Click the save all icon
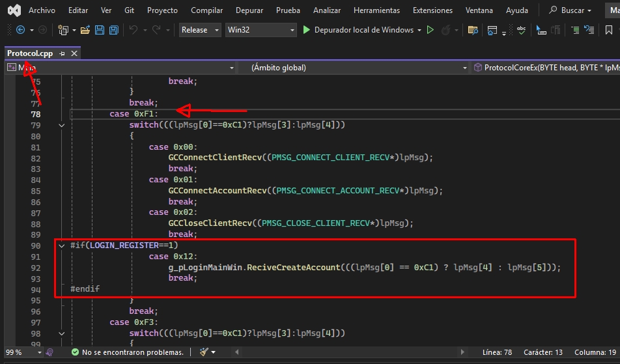620x364 pixels. pyautogui.click(x=114, y=30)
